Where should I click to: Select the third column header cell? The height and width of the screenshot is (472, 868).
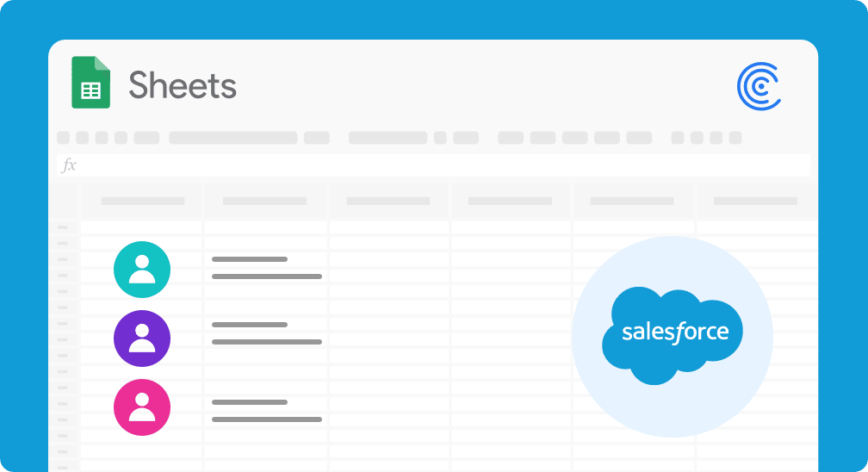(x=388, y=201)
